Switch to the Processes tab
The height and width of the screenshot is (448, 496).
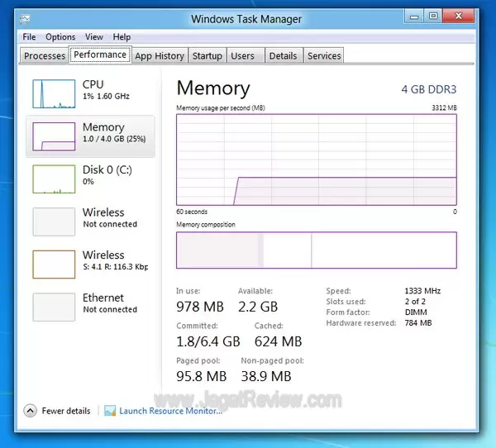(45, 55)
